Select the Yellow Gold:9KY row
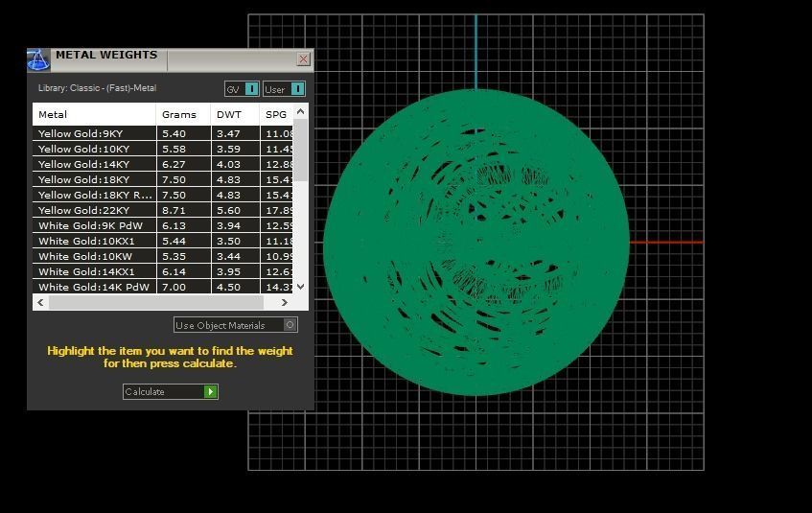 (x=163, y=133)
